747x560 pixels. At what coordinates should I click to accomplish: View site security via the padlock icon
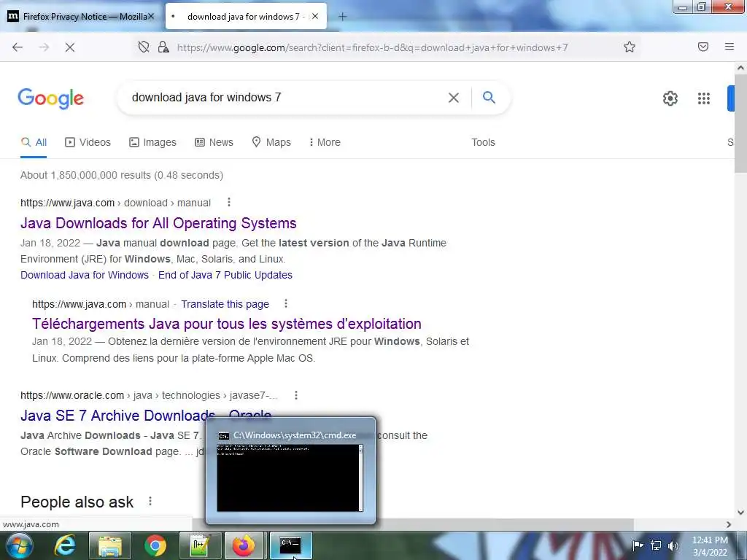pyautogui.click(x=163, y=47)
